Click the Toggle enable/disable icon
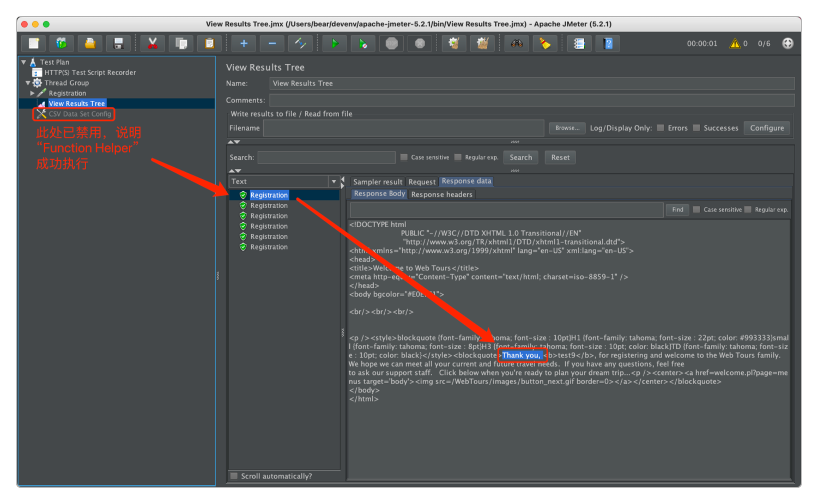This screenshot has width=818, height=504. tap(300, 44)
